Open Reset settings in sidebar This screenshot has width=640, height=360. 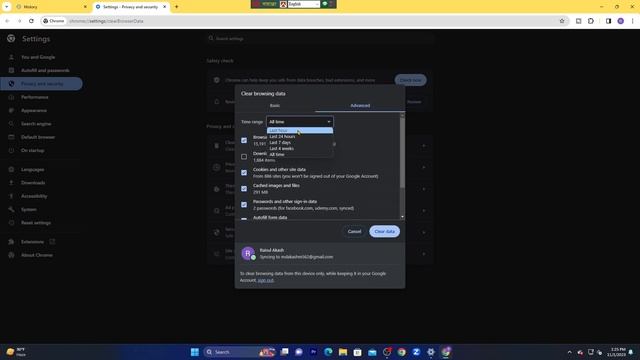click(x=36, y=223)
